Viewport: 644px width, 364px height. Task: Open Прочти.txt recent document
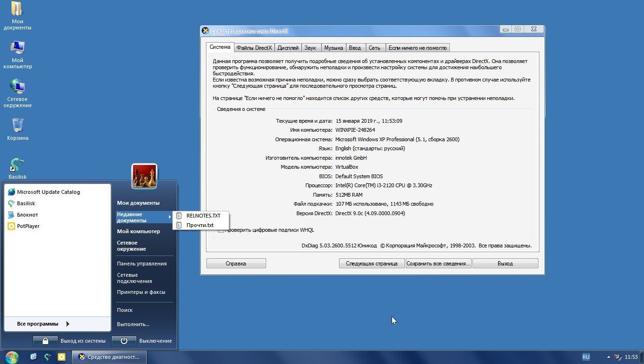(201, 225)
